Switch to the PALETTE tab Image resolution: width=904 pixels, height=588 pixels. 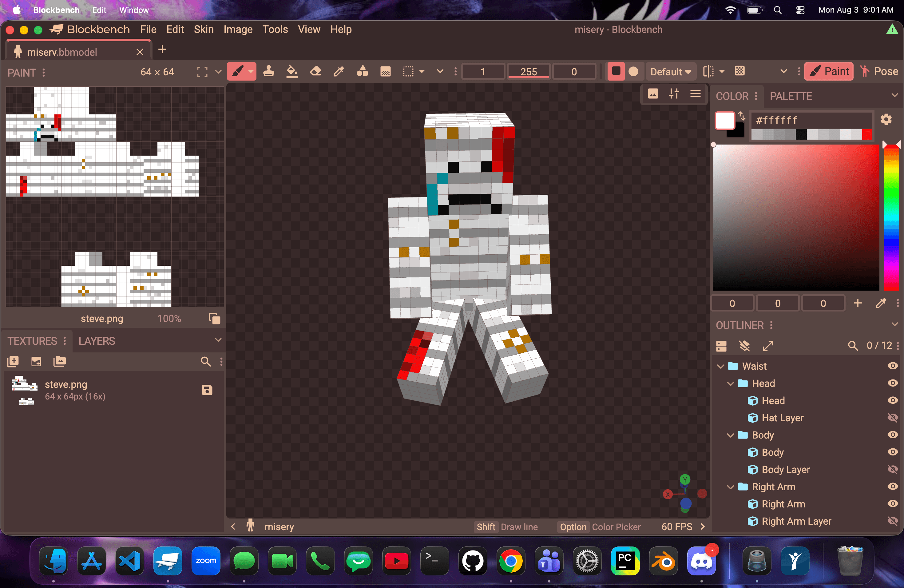tap(791, 96)
